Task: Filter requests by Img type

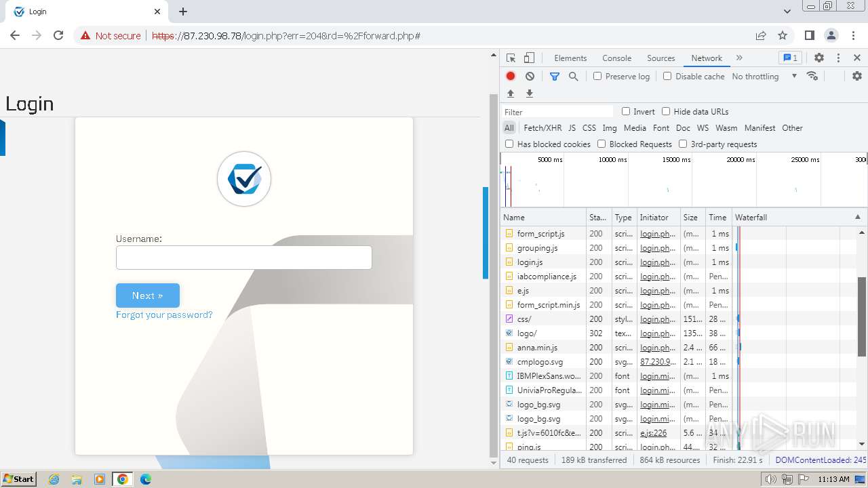Action: coord(610,127)
